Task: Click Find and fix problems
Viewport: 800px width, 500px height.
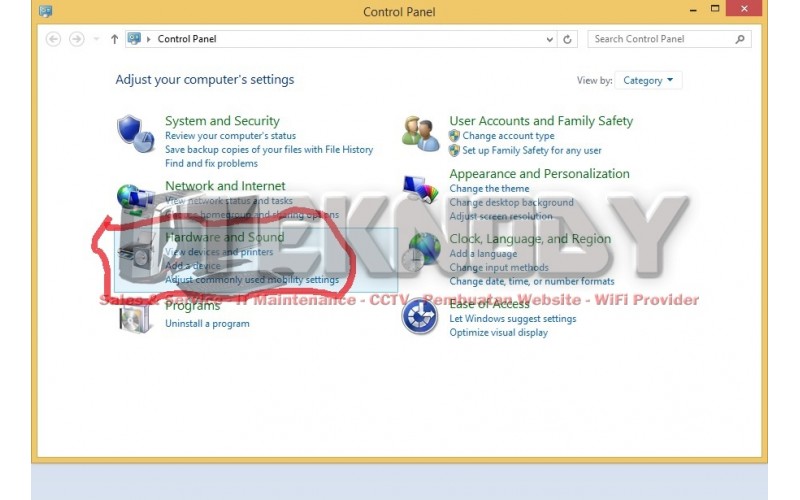Action: click(211, 163)
